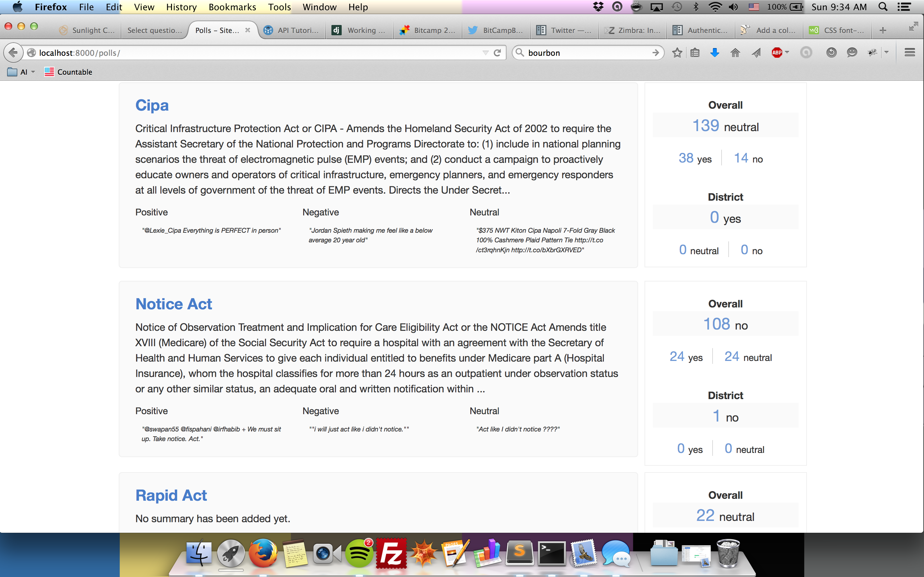Open the Firefox hamburger menu
This screenshot has height=577, width=924.
[910, 53]
